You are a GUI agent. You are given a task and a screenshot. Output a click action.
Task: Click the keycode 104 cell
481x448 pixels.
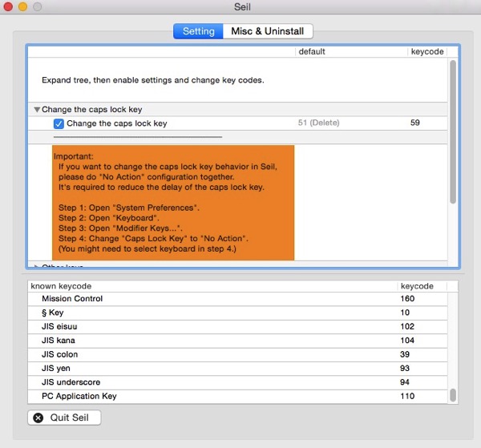pyautogui.click(x=407, y=341)
